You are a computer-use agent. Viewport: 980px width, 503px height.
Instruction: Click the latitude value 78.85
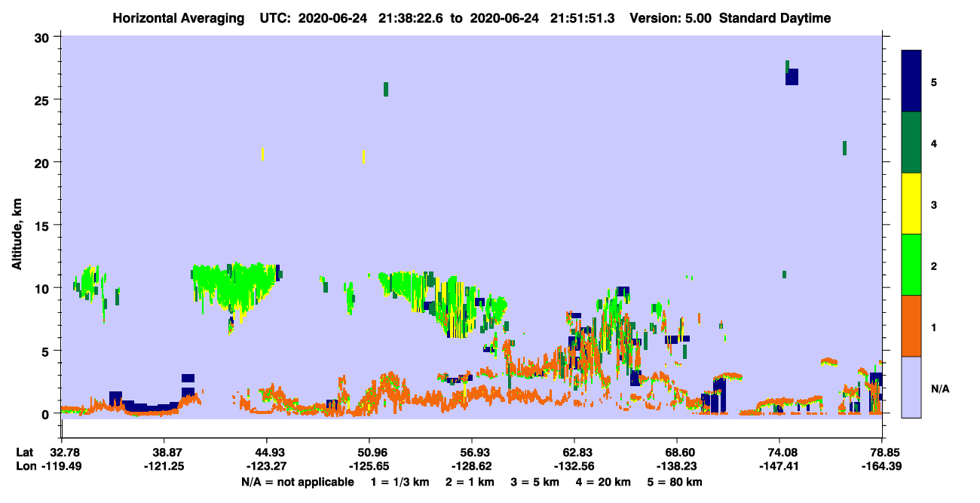point(882,452)
